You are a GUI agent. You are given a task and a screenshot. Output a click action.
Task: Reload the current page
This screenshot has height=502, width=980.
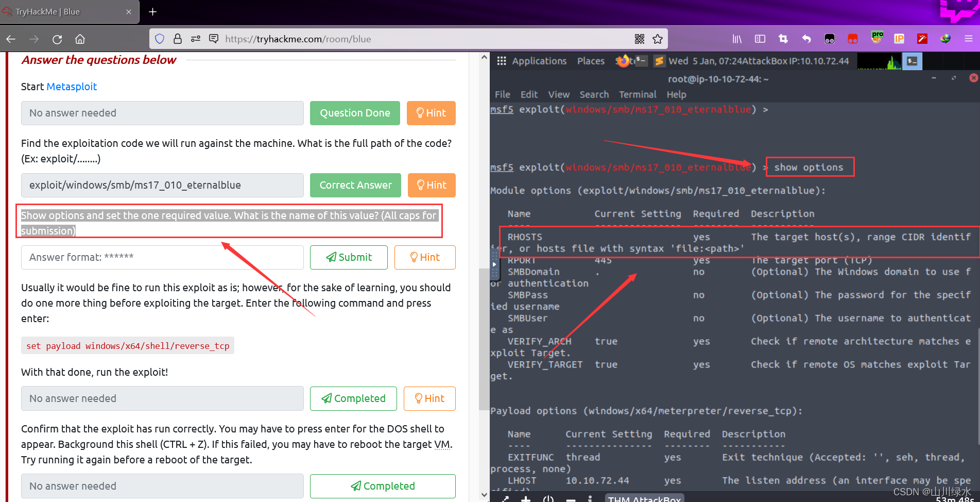tap(57, 39)
